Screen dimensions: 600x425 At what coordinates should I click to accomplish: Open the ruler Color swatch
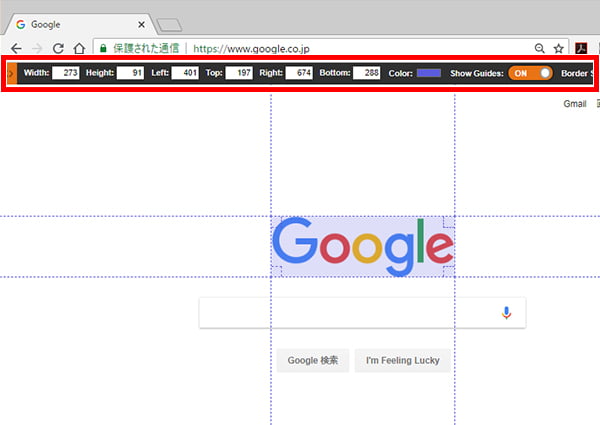[x=428, y=73]
